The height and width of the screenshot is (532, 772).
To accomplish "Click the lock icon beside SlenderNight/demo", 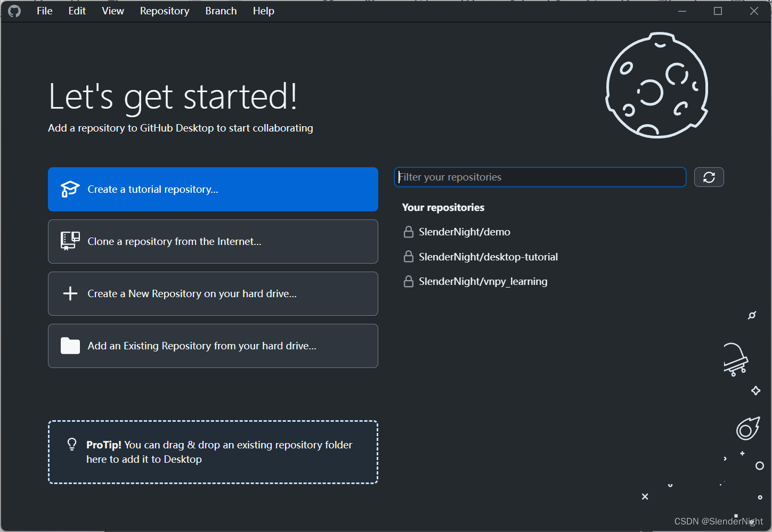I will [x=409, y=232].
